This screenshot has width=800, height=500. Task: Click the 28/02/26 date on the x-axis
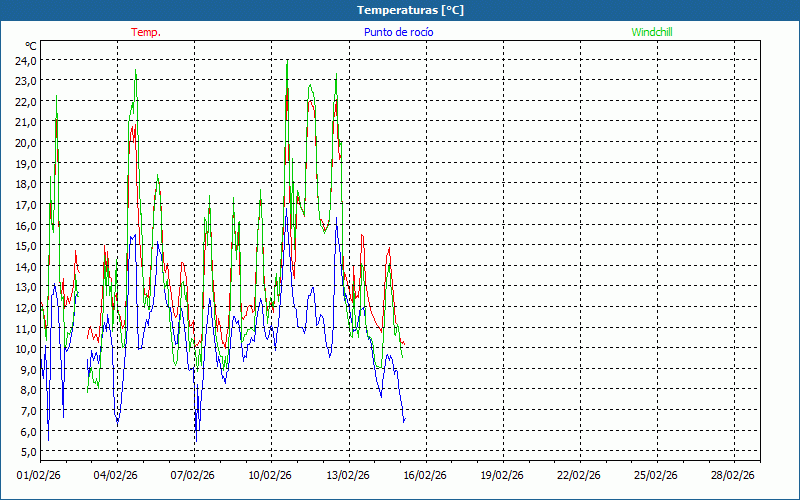point(733,476)
